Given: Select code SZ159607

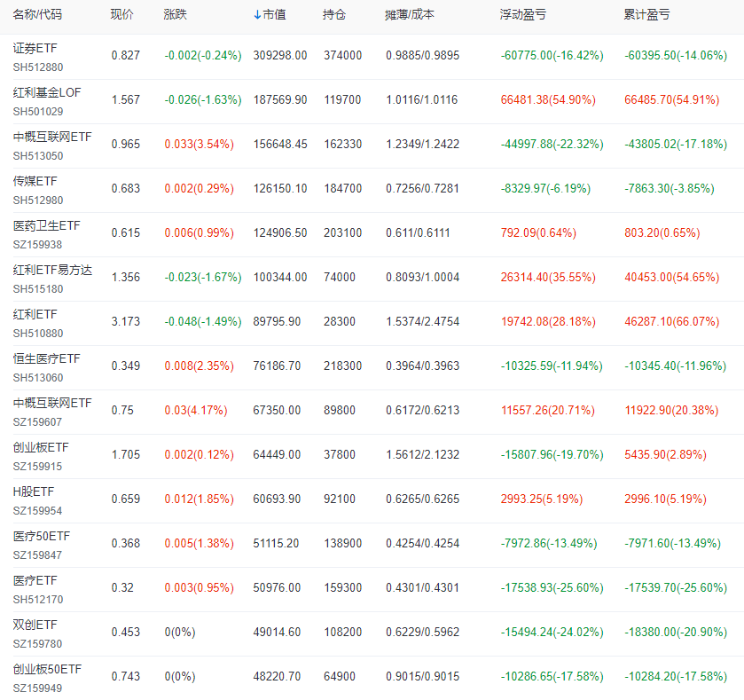Looking at the screenshot, I should click(x=37, y=422).
